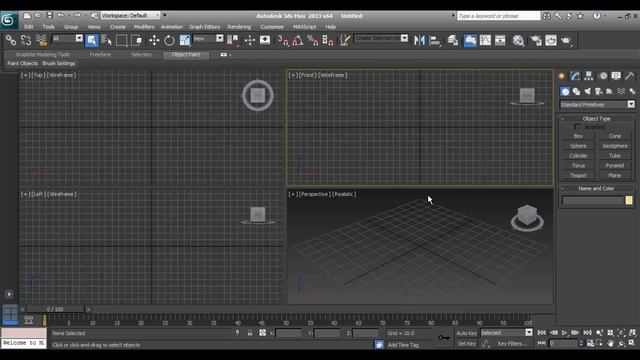Toggle the Auto Key button
The image size is (640, 360).
tap(467, 333)
